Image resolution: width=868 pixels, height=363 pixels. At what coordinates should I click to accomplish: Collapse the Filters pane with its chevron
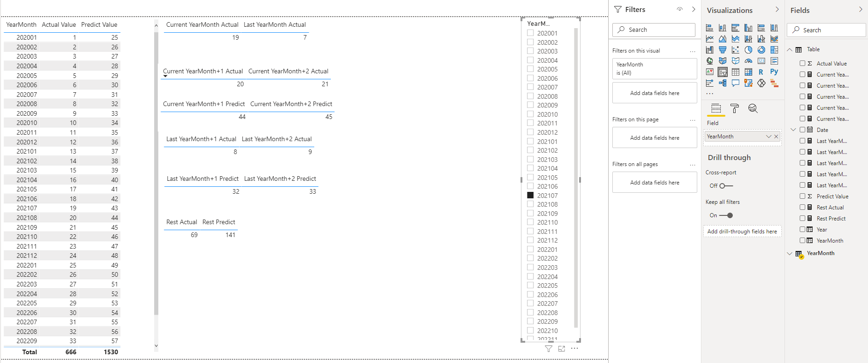(694, 9)
